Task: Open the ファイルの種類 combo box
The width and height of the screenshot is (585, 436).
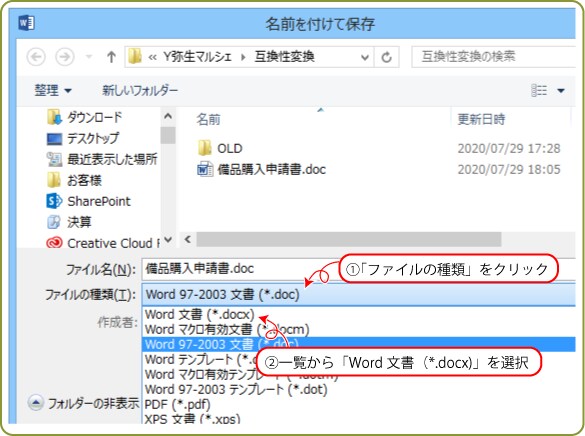Action: coord(358,295)
